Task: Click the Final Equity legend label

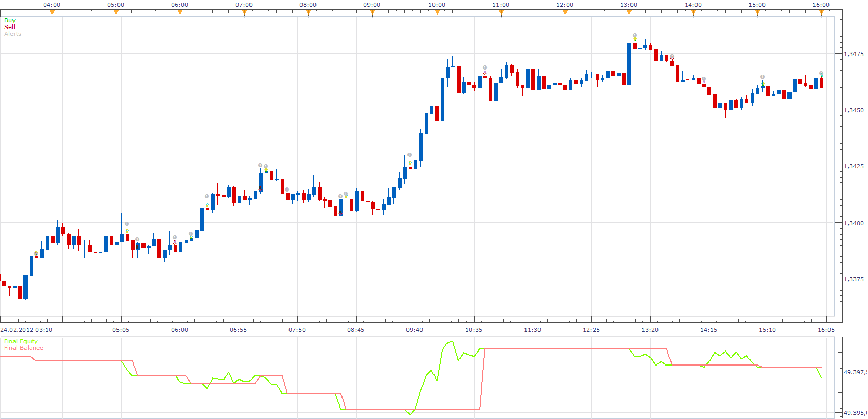Action: point(21,341)
